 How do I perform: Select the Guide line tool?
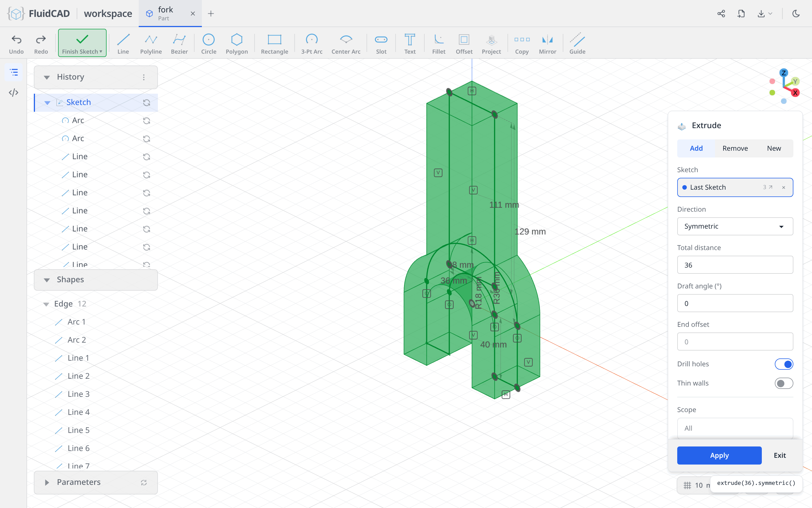[577, 44]
